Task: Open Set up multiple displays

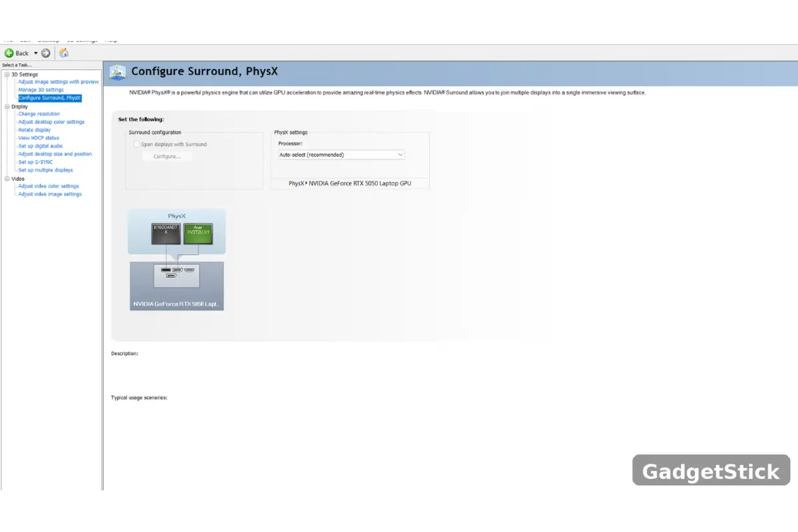Action: 46,170
